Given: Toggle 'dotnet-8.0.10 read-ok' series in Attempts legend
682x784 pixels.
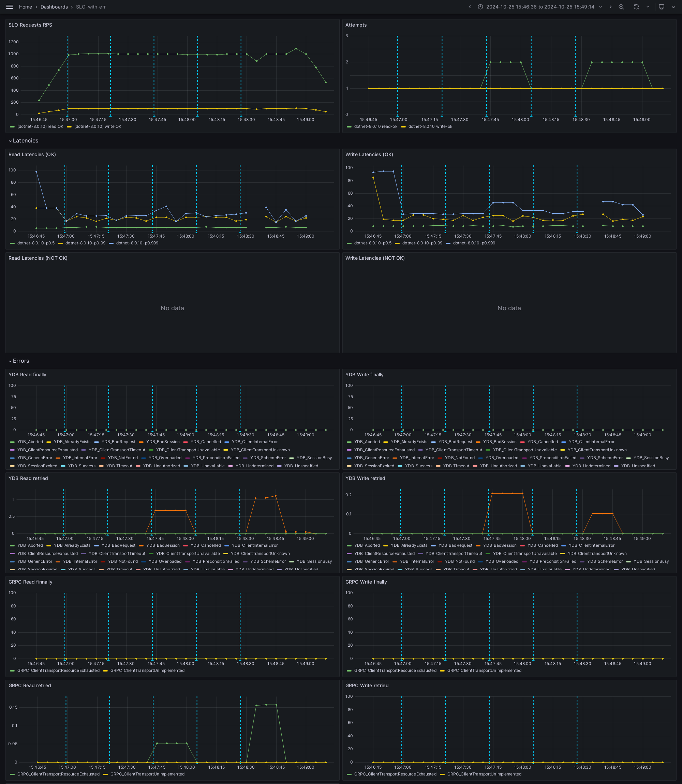Looking at the screenshot, I should coord(376,127).
